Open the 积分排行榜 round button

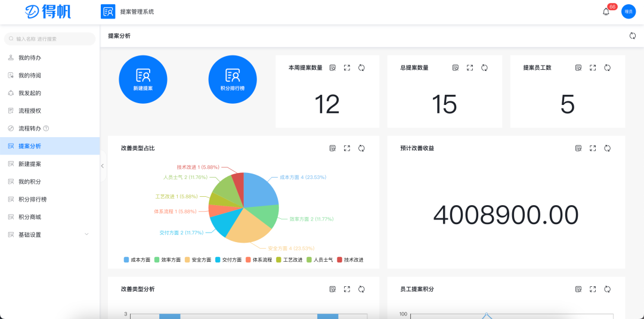pos(233,79)
